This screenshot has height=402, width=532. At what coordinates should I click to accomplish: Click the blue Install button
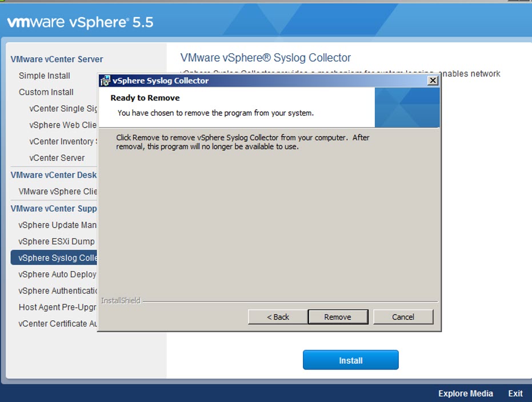pyautogui.click(x=350, y=360)
